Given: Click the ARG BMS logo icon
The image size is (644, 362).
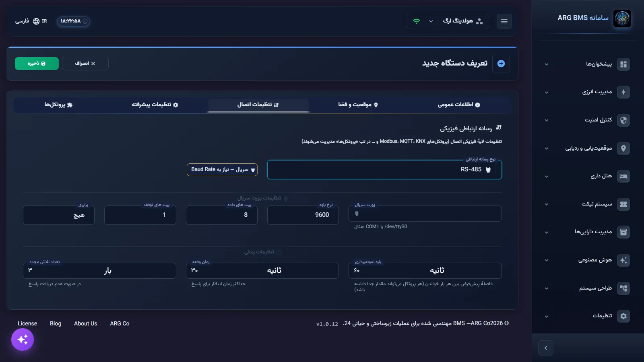Looking at the screenshot, I should 622,19.
